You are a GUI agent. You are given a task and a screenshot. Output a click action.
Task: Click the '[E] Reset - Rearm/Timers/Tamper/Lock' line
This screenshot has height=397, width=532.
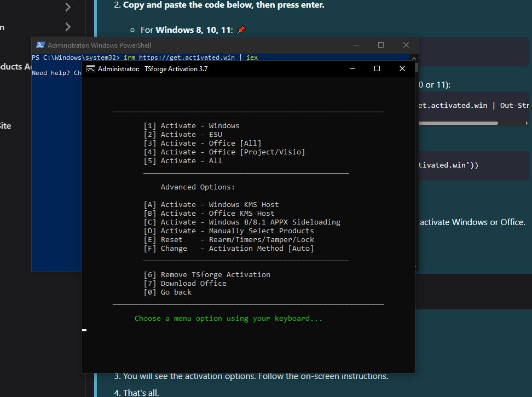point(229,240)
